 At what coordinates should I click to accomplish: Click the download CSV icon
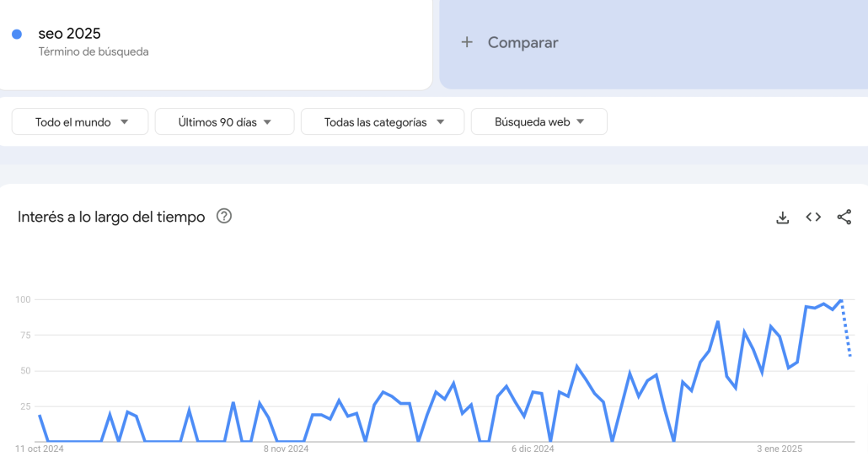(783, 218)
